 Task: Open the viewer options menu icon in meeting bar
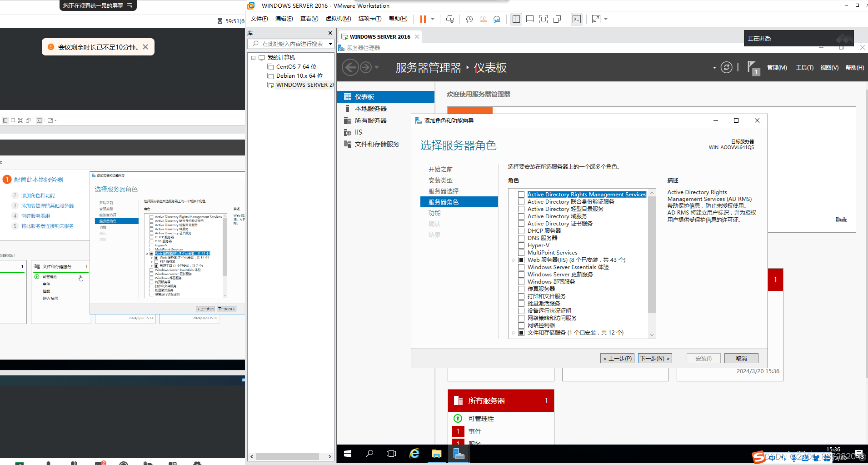click(130, 5)
